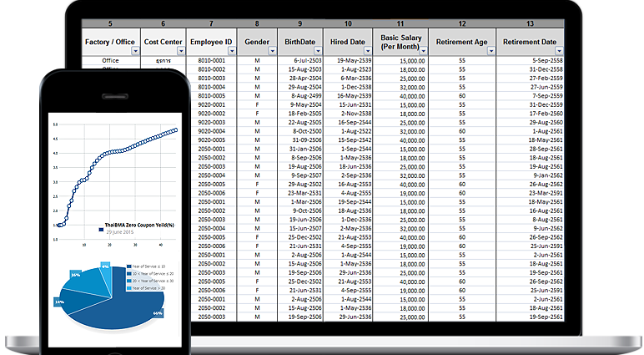644x355 pixels.
Task: Select employee ID cell 8010-0005
Action: (x=212, y=96)
